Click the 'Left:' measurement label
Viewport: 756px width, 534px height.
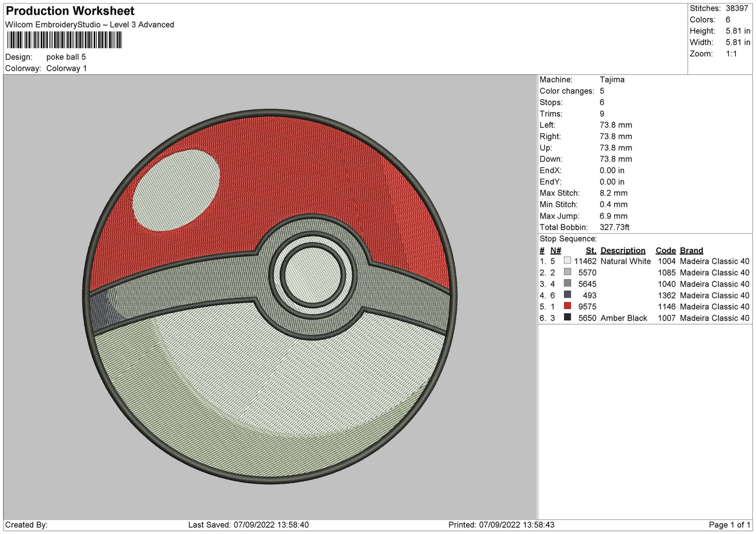point(547,125)
